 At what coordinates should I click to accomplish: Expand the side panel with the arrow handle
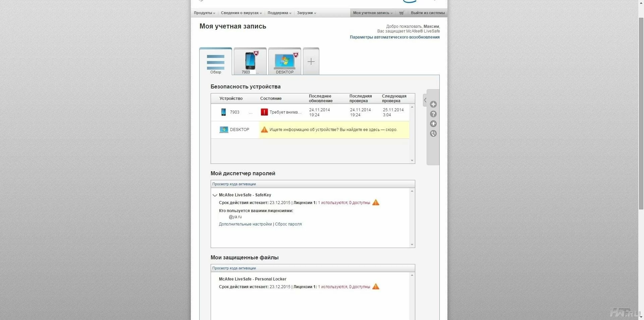point(425,100)
